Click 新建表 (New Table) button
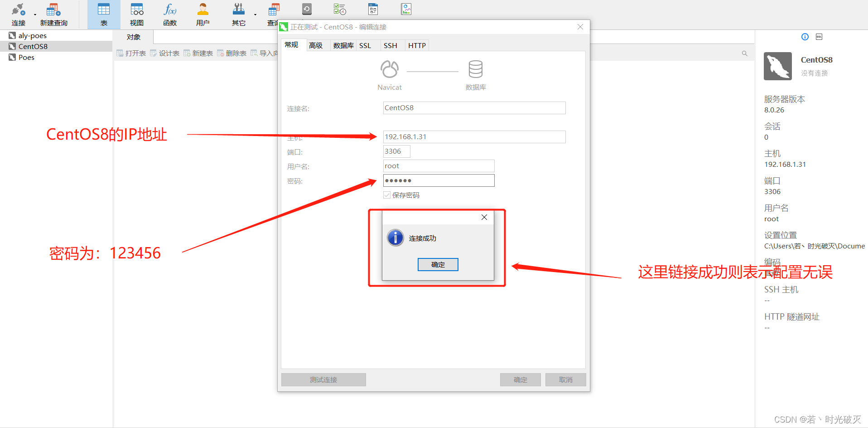Viewport: 868px width, 428px height. [x=198, y=53]
